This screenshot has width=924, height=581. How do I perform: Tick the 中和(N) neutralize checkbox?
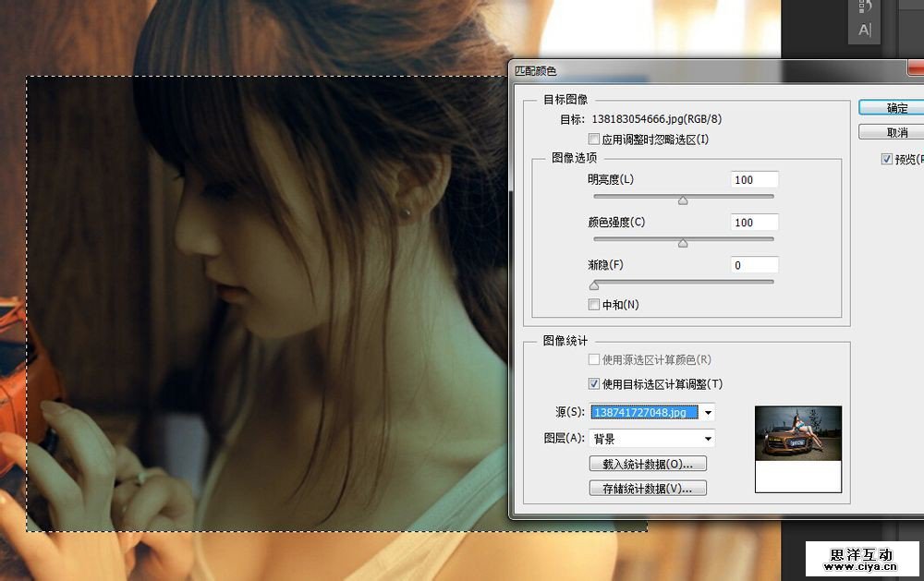tap(594, 305)
